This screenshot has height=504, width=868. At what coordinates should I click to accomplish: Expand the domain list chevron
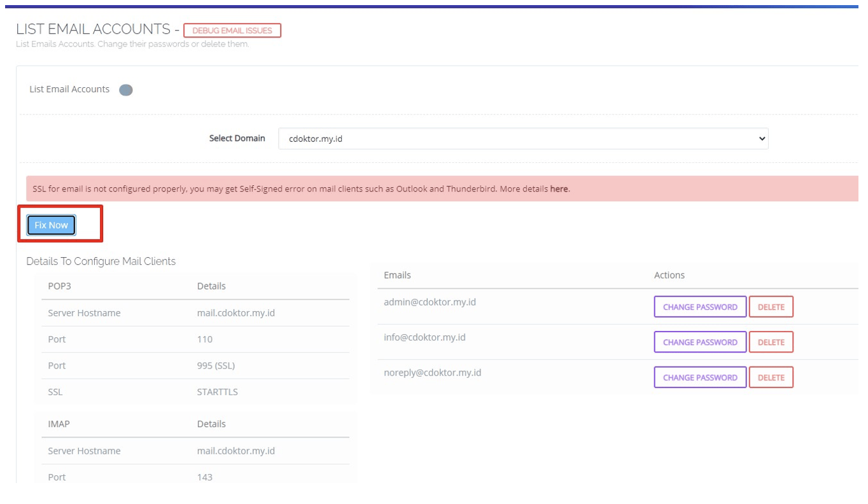pos(761,138)
